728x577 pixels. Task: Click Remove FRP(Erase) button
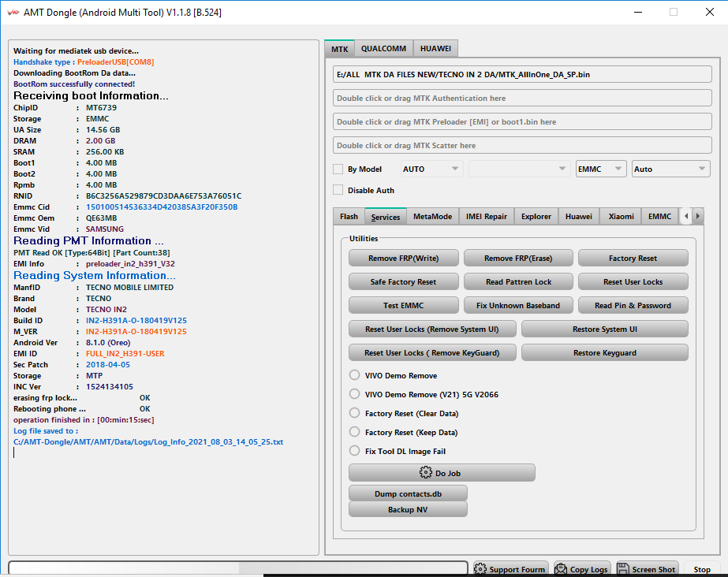(x=518, y=258)
